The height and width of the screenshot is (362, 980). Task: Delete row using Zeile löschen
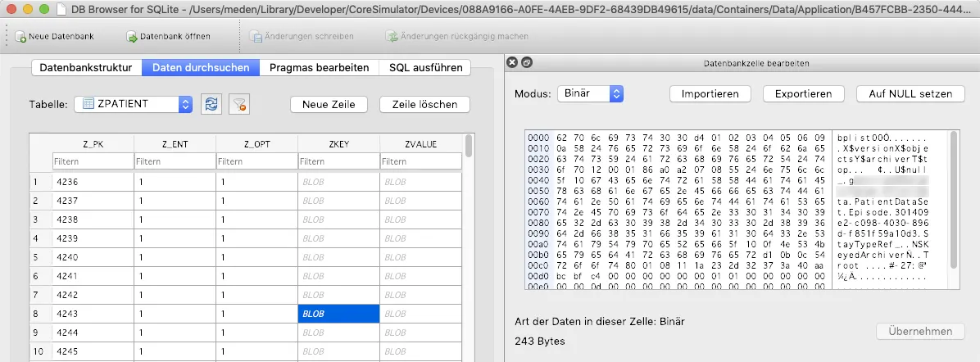(424, 104)
